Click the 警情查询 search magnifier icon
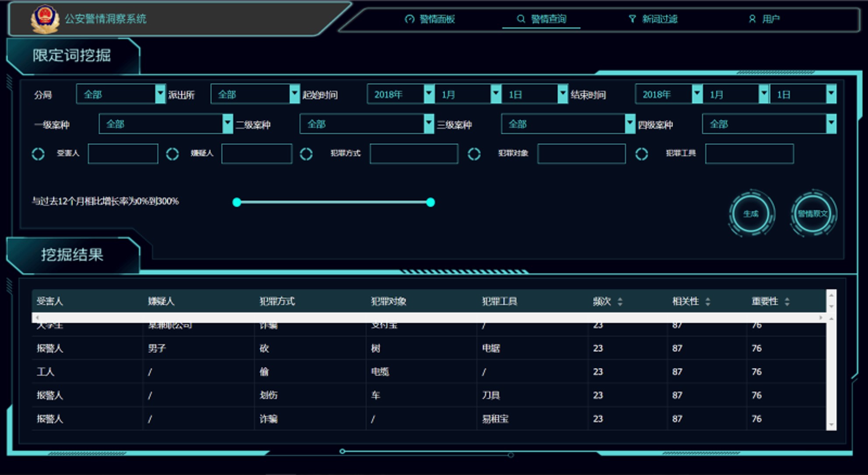Viewport: 868px width, 475px height. (x=521, y=19)
